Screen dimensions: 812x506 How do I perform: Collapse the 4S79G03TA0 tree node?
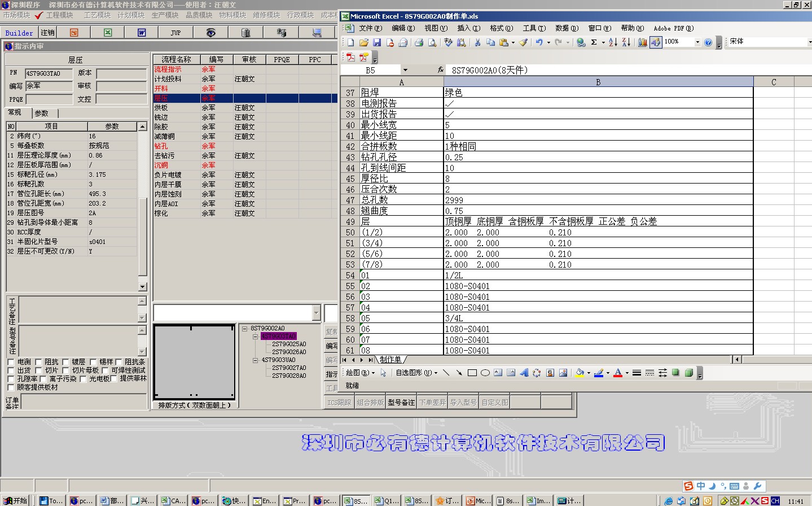click(255, 336)
